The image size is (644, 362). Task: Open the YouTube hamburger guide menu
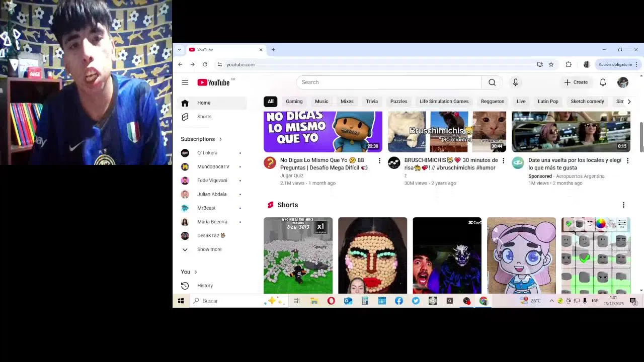[x=185, y=82]
